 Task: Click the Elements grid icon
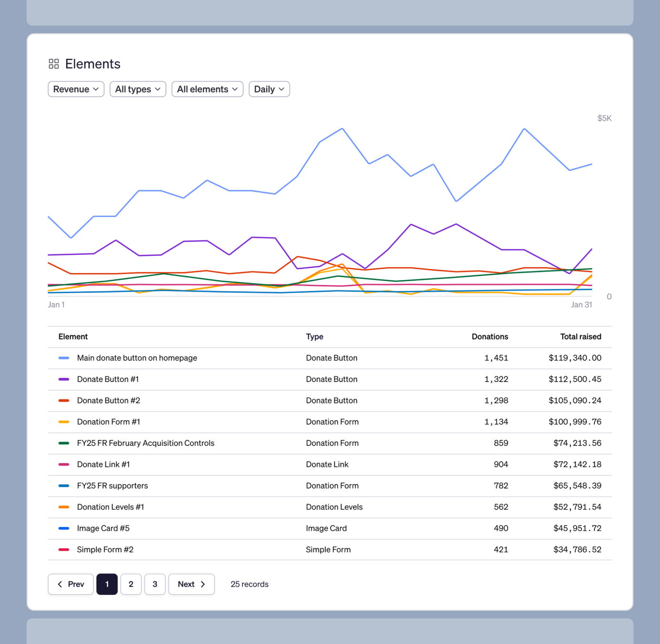[x=54, y=64]
